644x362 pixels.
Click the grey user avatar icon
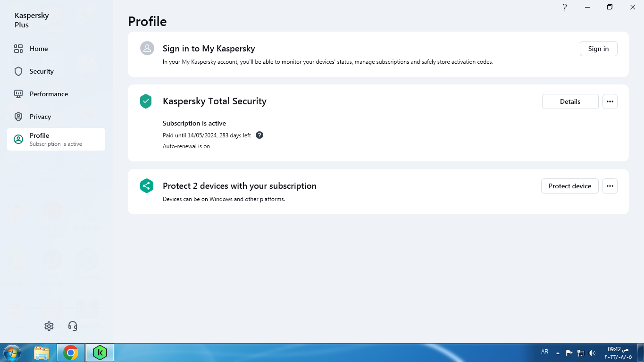click(x=147, y=48)
